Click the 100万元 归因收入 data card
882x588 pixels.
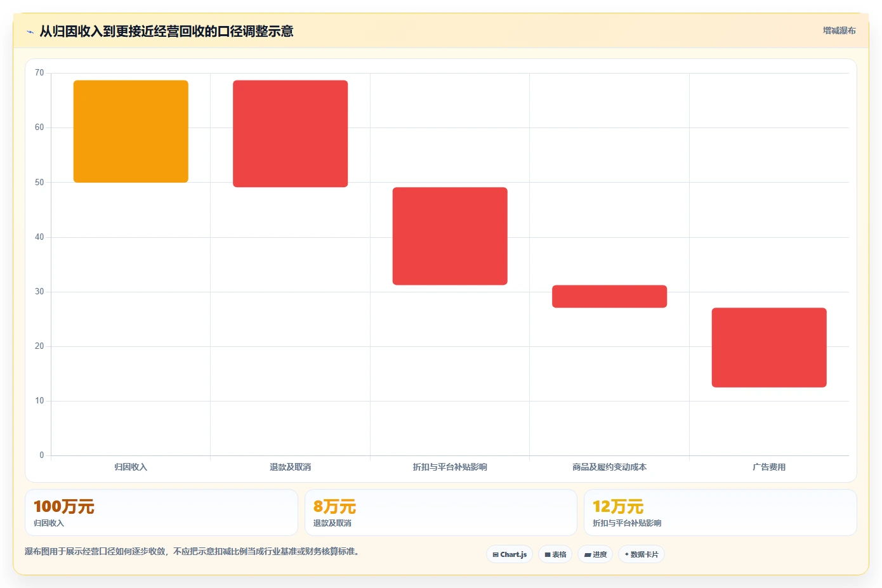(x=161, y=513)
